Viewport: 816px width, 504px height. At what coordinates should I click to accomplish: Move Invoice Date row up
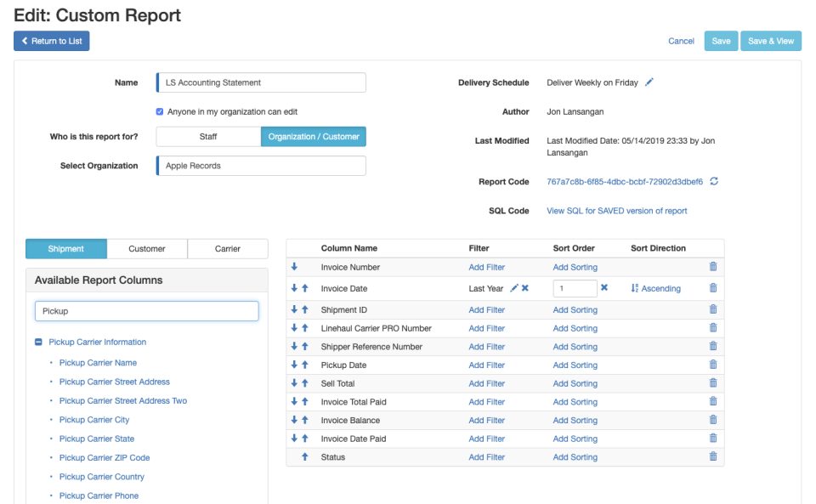click(x=305, y=288)
